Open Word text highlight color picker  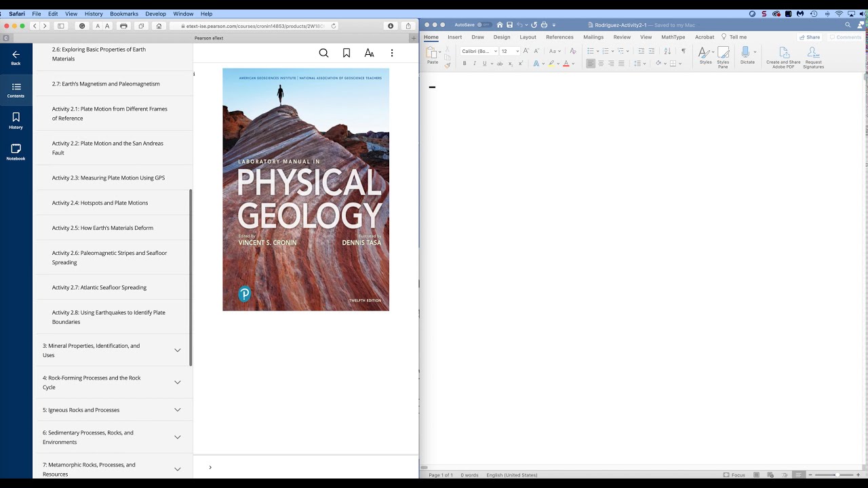(553, 64)
